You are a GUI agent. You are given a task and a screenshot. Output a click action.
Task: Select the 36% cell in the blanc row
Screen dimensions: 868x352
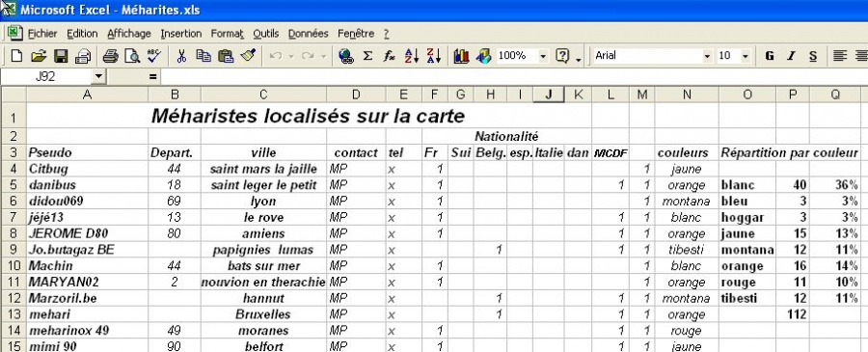point(835,185)
